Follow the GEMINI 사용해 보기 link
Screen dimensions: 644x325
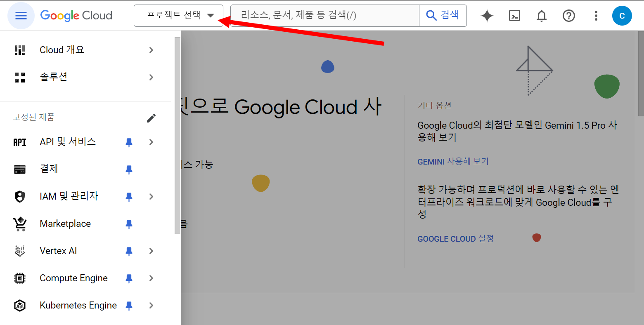pyautogui.click(x=453, y=161)
